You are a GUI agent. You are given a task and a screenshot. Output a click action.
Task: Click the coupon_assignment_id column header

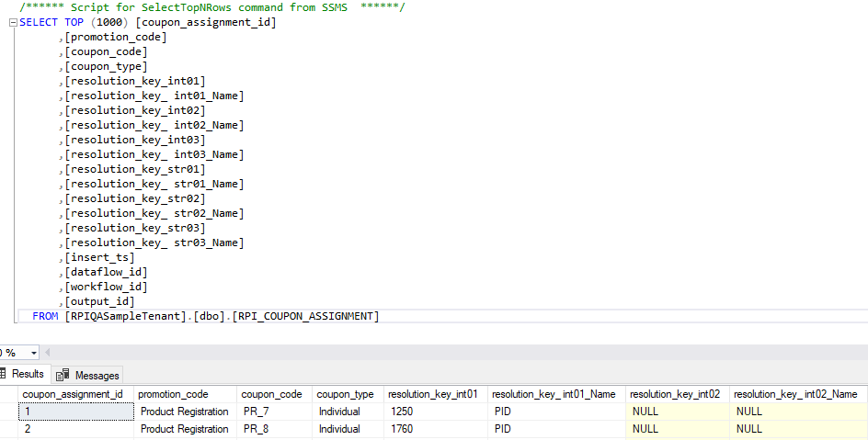click(x=73, y=394)
